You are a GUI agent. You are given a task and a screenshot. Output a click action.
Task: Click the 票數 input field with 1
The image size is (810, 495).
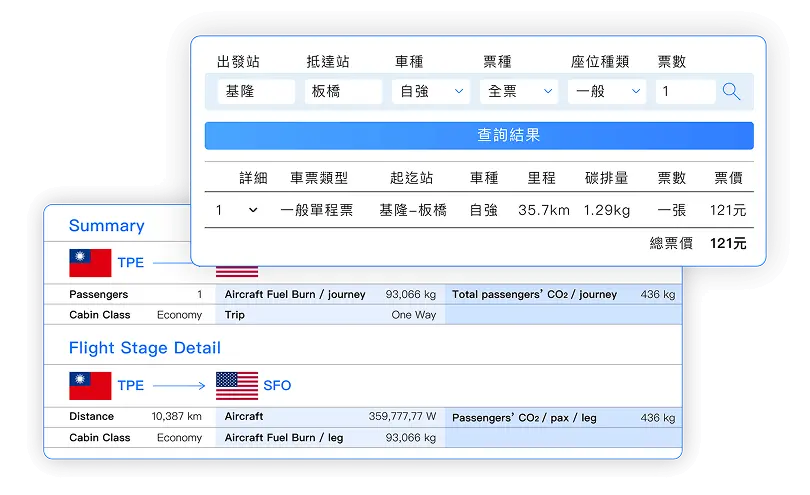click(686, 91)
